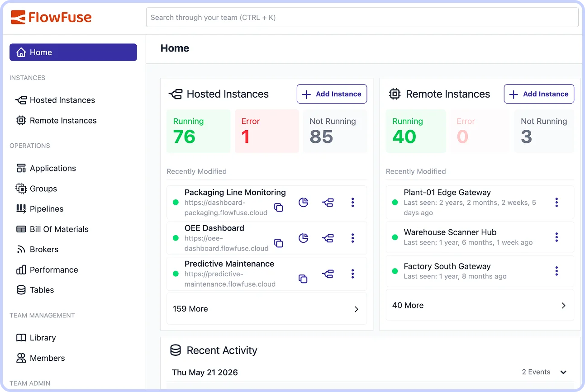Add a new hosted instance
Image resolution: width=585 pixels, height=392 pixels.
tap(332, 94)
